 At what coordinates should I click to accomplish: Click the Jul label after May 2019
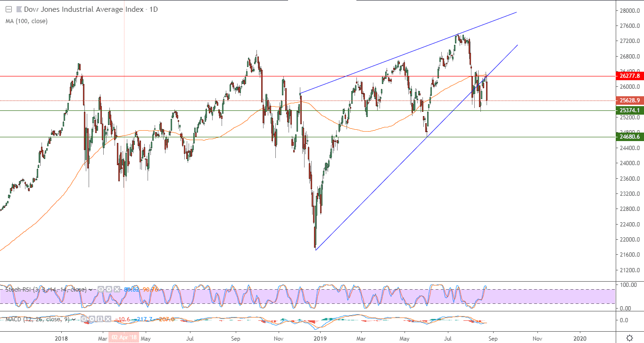point(448,338)
